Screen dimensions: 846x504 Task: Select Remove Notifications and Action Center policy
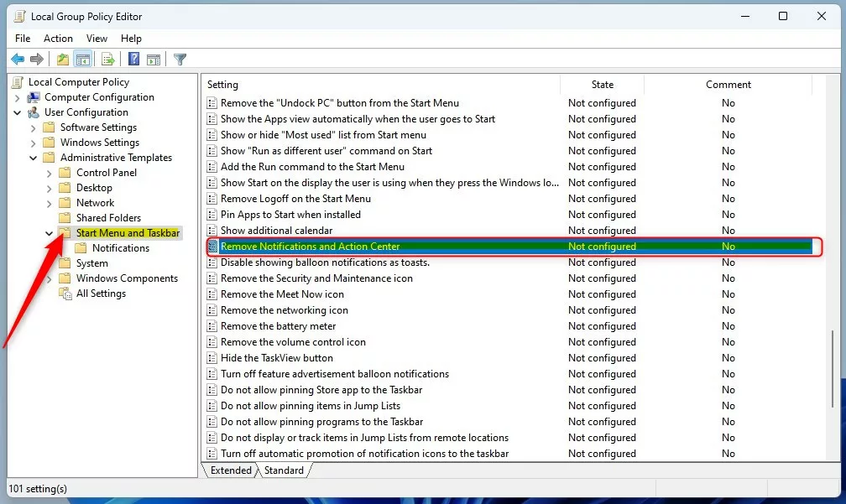(x=509, y=247)
